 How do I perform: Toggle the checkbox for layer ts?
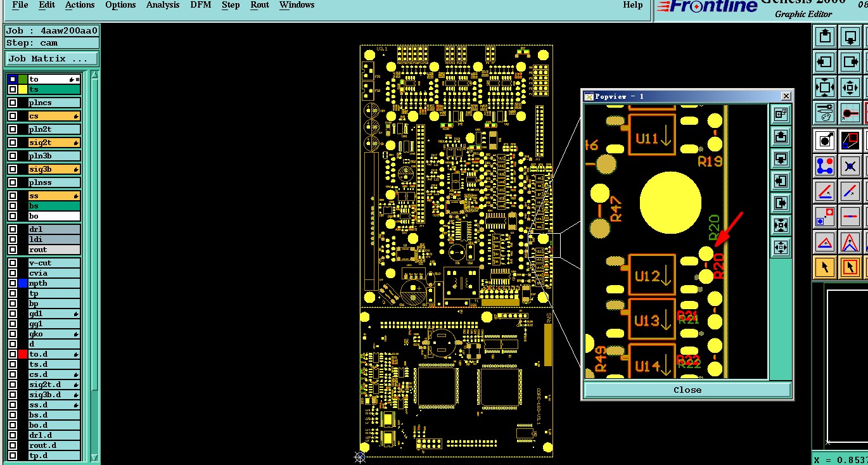point(13,89)
